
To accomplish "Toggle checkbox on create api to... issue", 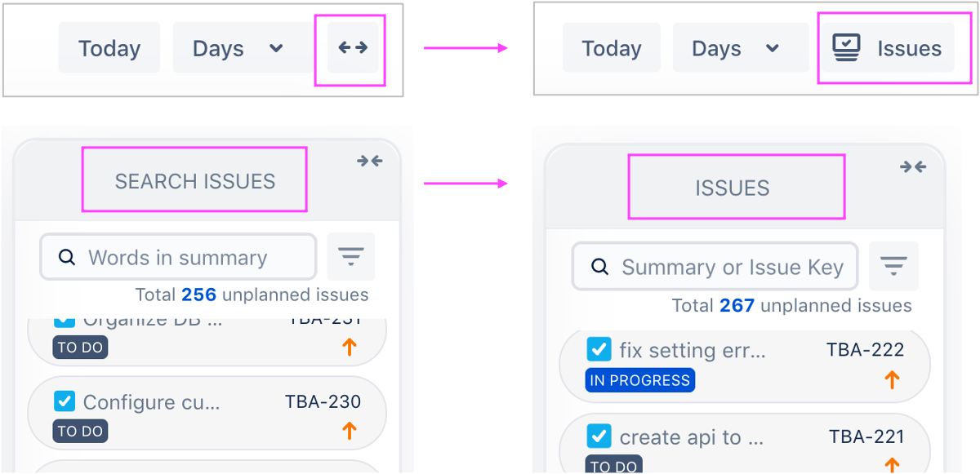I will pyautogui.click(x=599, y=436).
